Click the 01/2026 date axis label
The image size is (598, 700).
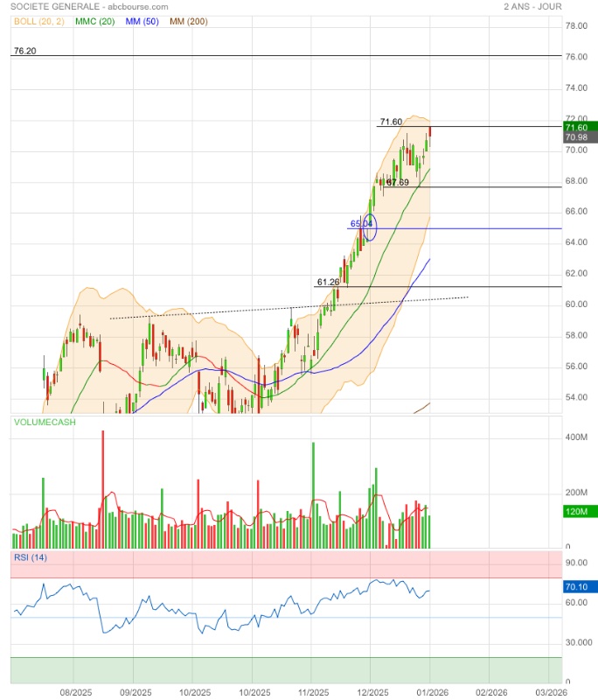point(432,692)
